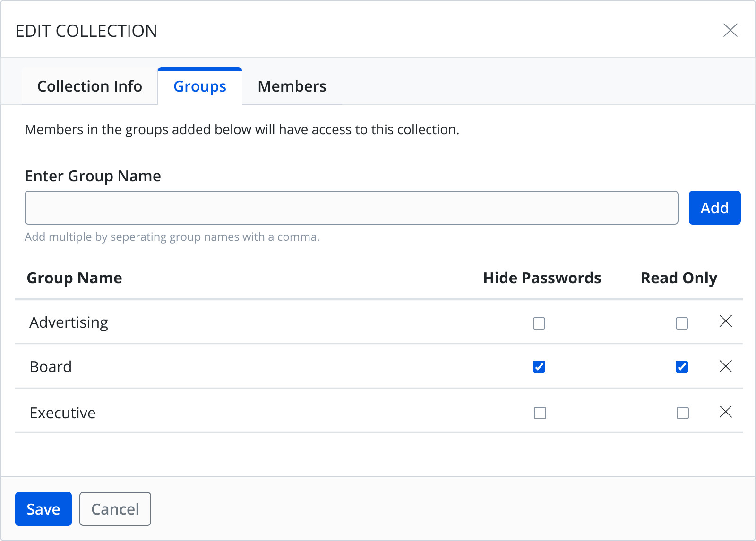Save the collection changes
The image size is (756, 541).
click(43, 509)
